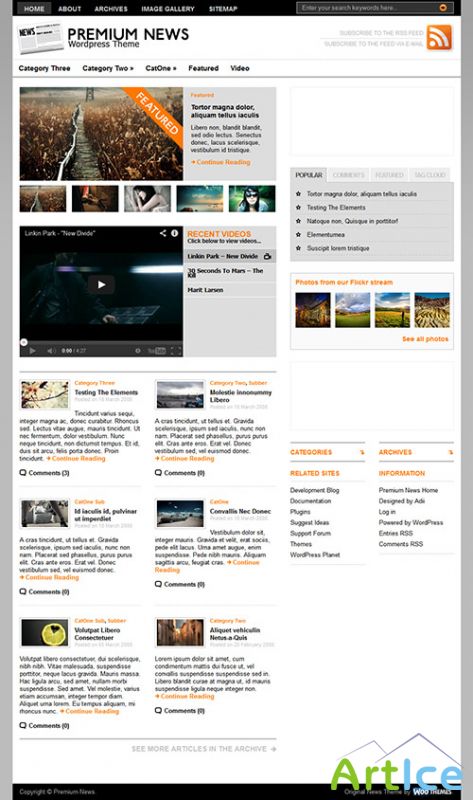
Task: Click See all photos link
Action: (x=425, y=339)
